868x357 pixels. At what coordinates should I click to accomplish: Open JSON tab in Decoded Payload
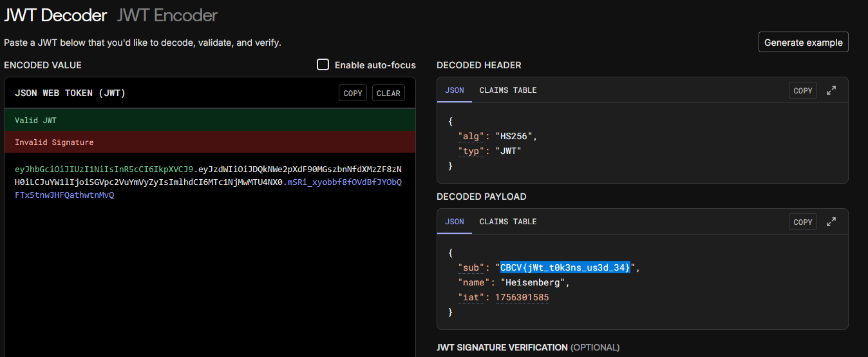coord(455,222)
